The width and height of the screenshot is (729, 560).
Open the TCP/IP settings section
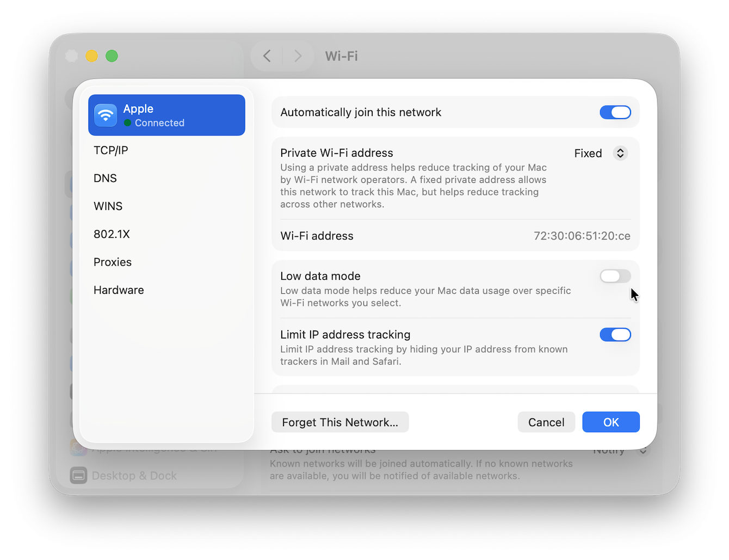(111, 150)
